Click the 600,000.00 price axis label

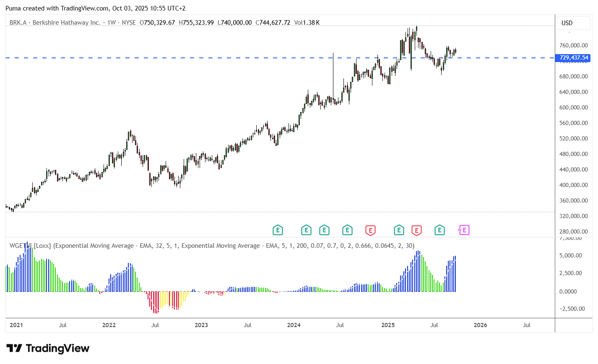573,107
